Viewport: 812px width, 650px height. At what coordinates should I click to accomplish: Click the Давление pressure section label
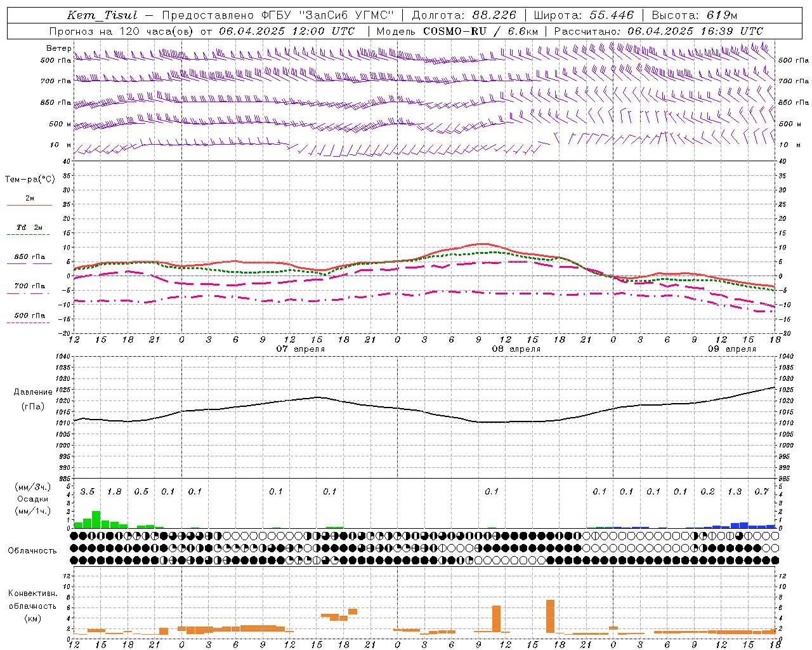33,392
